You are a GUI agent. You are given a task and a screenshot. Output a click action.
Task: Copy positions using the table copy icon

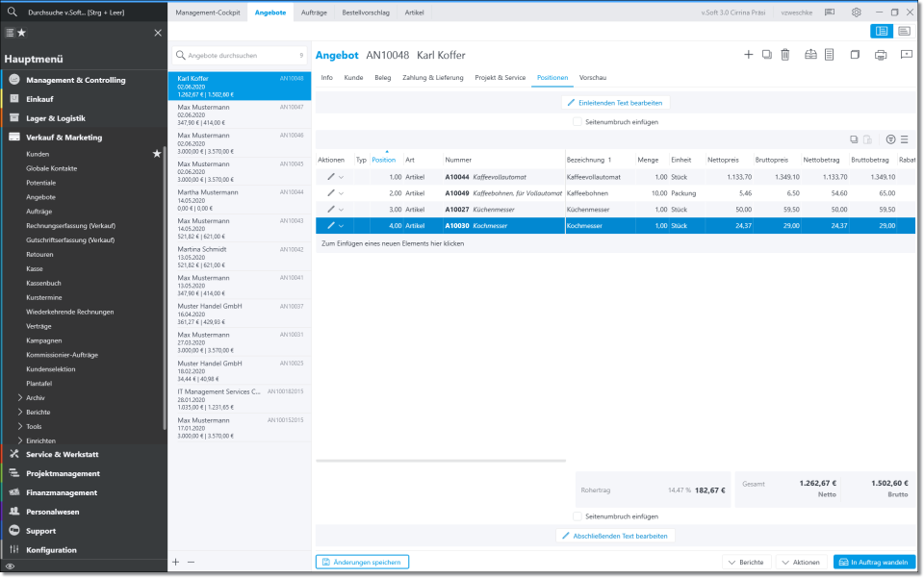coord(854,139)
